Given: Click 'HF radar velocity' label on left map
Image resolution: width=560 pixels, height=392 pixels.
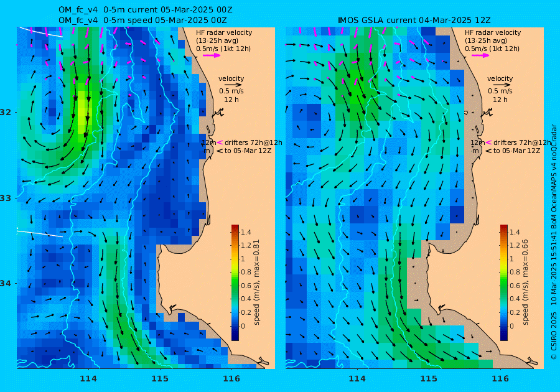Looking at the screenshot, I should pyautogui.click(x=224, y=32).
